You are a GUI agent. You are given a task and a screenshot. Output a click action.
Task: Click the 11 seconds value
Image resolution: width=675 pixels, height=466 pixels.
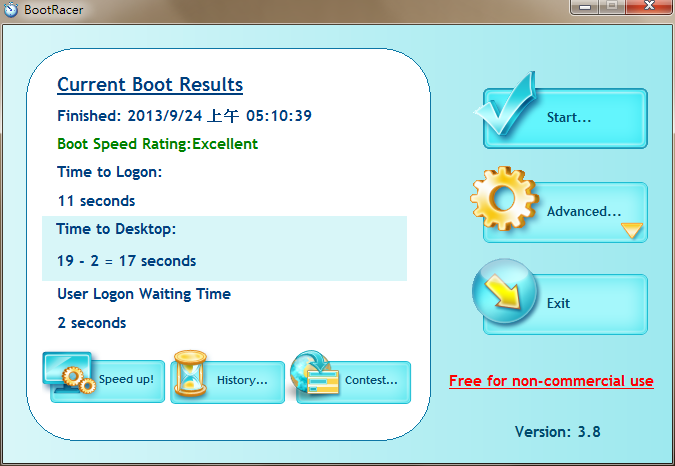coord(96,201)
